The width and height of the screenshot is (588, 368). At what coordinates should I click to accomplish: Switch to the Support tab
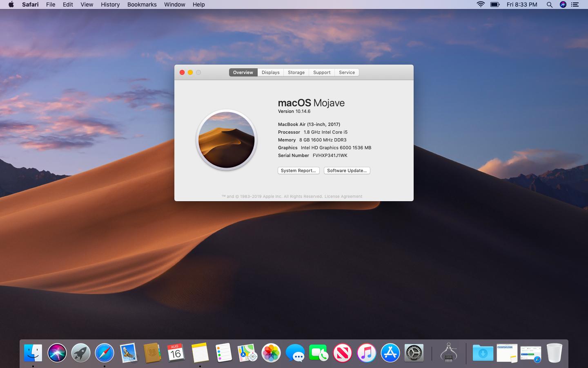pos(322,72)
